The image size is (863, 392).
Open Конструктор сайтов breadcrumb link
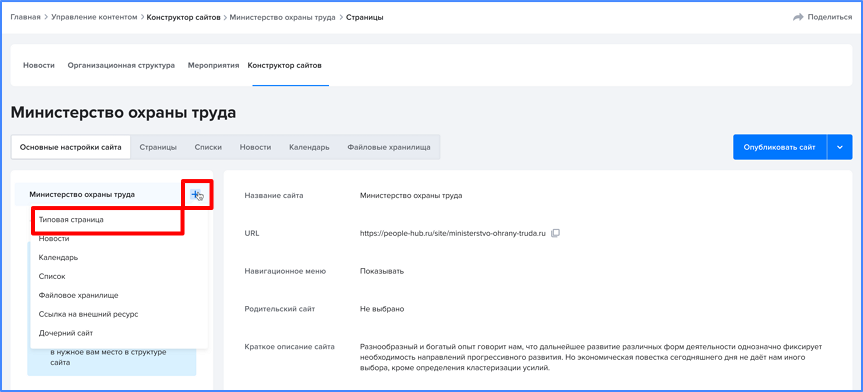(183, 17)
